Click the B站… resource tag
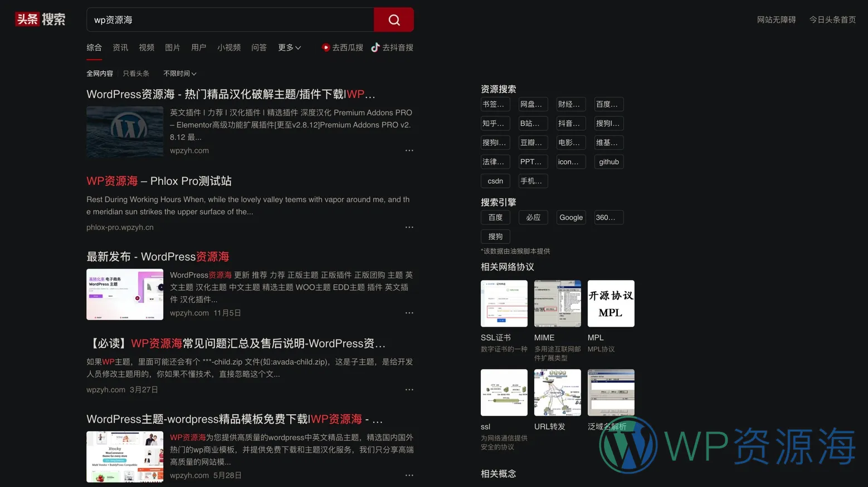Viewport: 868px width, 487px height. pyautogui.click(x=533, y=124)
